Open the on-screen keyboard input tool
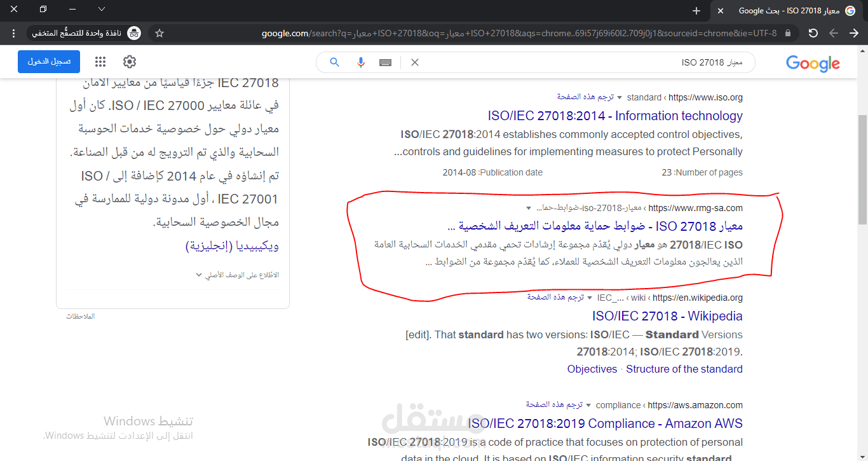 point(385,62)
